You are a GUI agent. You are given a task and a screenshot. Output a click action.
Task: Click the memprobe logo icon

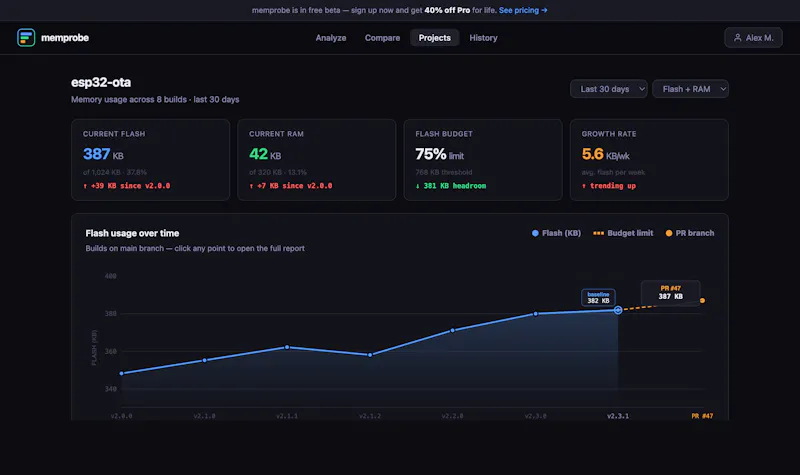26,37
